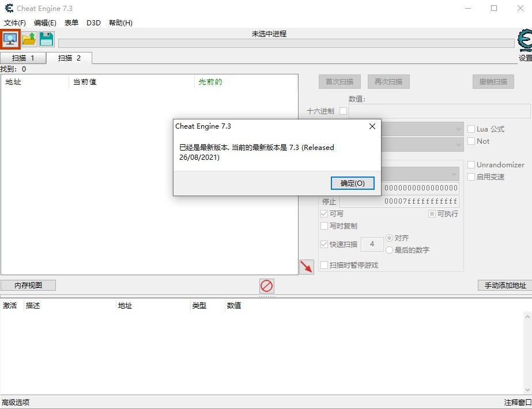The width and height of the screenshot is (532, 409).
Task: Click 确定(O) to dismiss the update dialog
Action: coord(352,183)
